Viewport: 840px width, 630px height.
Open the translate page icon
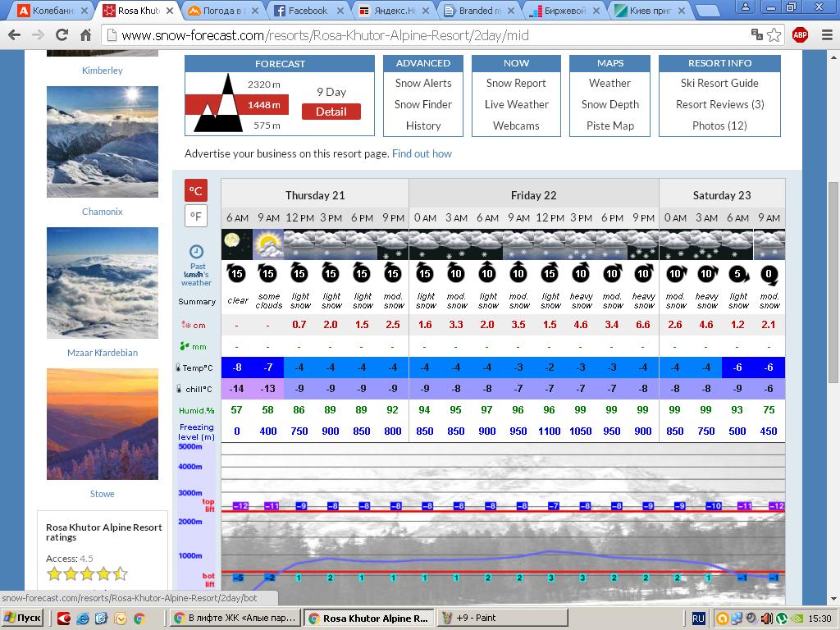point(757,34)
